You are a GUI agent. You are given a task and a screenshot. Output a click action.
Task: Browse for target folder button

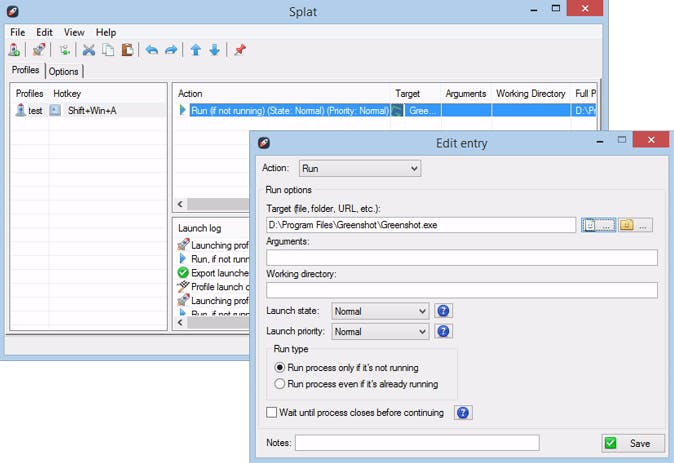[x=635, y=225]
